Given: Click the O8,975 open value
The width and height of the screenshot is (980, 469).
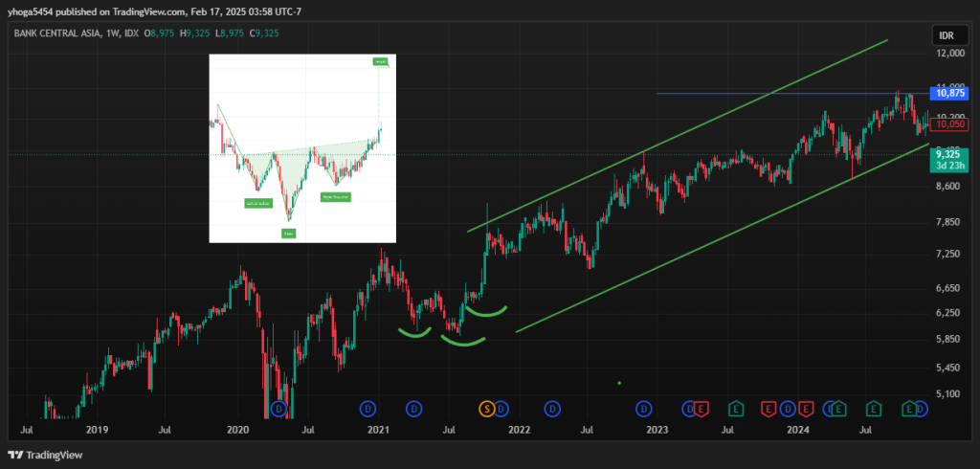Looking at the screenshot, I should tap(160, 33).
